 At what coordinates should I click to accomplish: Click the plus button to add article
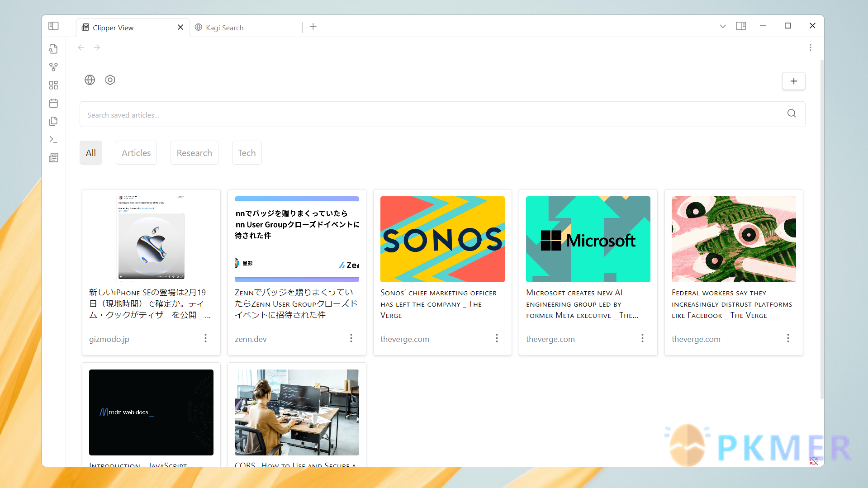point(794,81)
